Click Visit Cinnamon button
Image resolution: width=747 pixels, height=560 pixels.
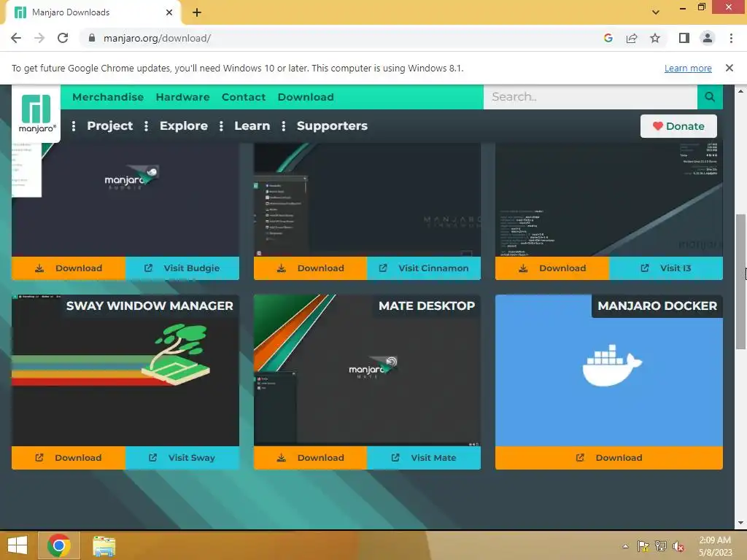424,268
